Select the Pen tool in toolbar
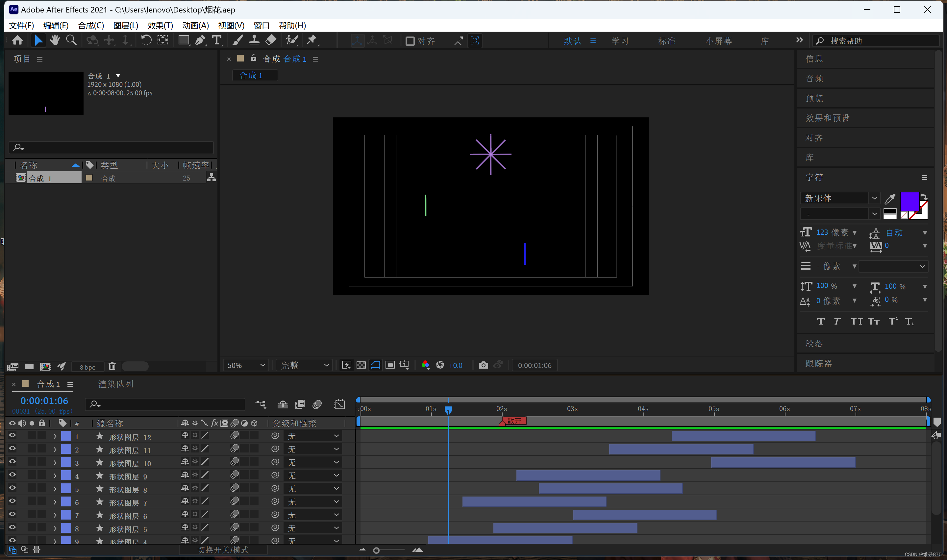The image size is (947, 560). pos(200,40)
